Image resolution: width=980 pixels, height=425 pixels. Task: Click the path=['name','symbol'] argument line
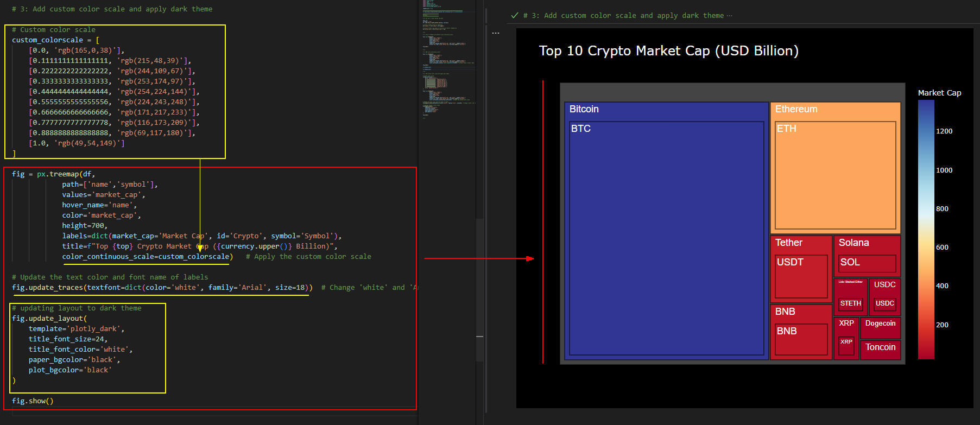click(x=110, y=185)
